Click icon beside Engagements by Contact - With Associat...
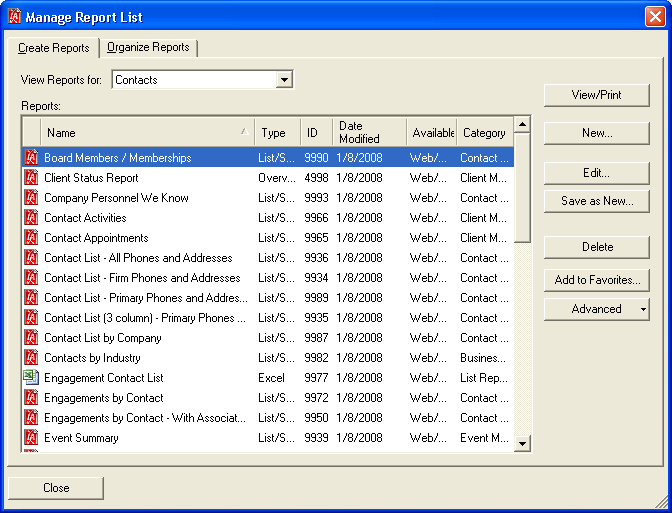This screenshot has width=672, height=513. tap(31, 418)
